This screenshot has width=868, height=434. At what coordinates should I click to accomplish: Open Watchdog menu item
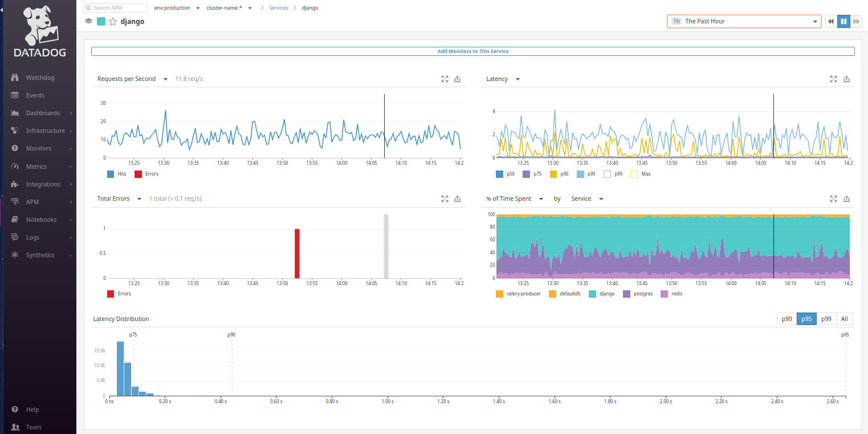coord(40,78)
